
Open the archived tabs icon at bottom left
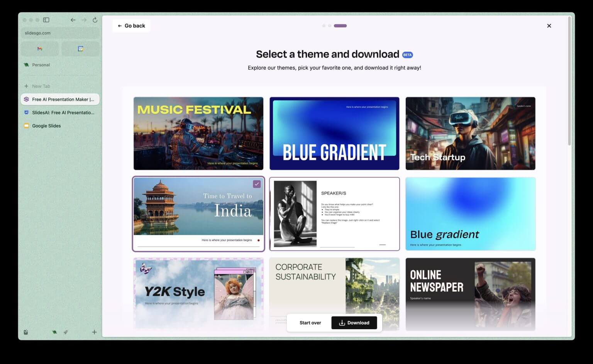25,332
